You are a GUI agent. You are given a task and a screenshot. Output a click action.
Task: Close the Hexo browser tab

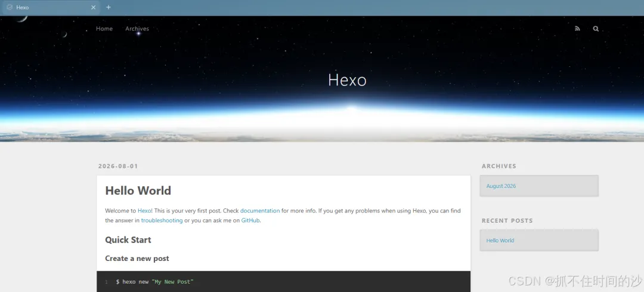coord(93,7)
